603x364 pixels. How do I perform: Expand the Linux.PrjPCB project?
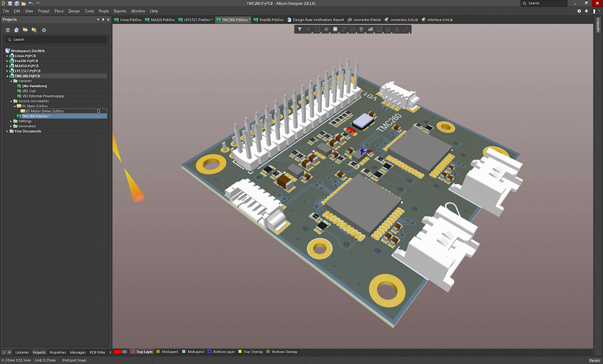pyautogui.click(x=7, y=56)
